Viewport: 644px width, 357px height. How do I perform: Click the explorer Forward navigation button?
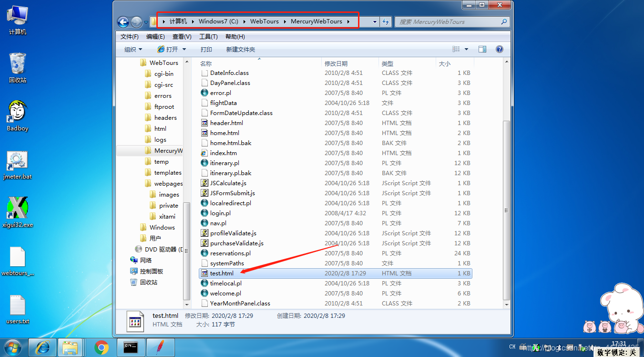136,22
